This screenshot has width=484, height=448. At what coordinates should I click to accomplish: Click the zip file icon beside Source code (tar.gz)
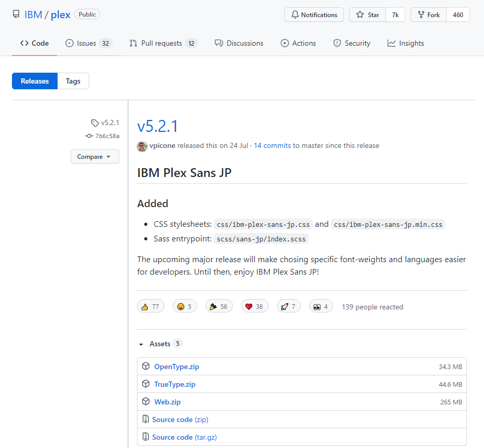coord(145,437)
